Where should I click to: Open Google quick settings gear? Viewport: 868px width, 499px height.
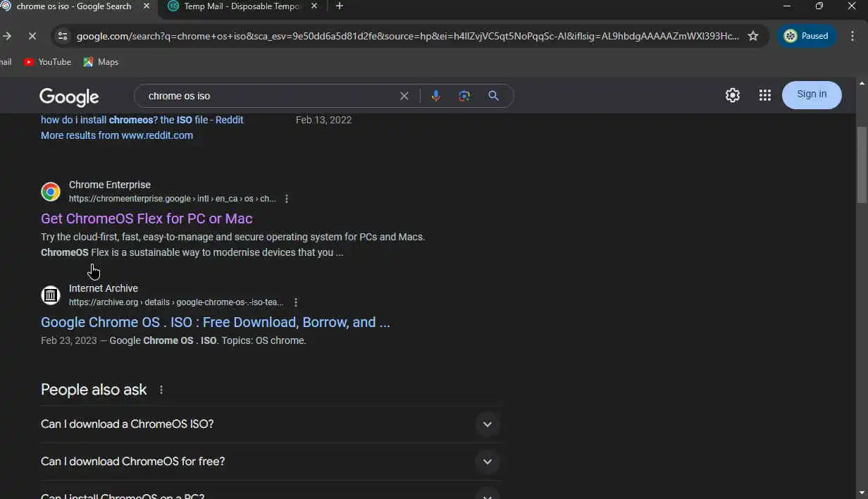(x=733, y=95)
